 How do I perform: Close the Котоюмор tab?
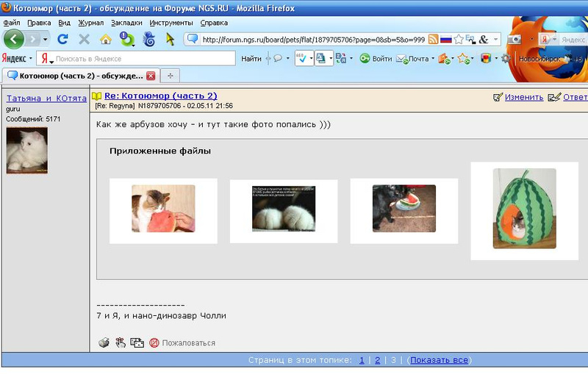point(151,76)
